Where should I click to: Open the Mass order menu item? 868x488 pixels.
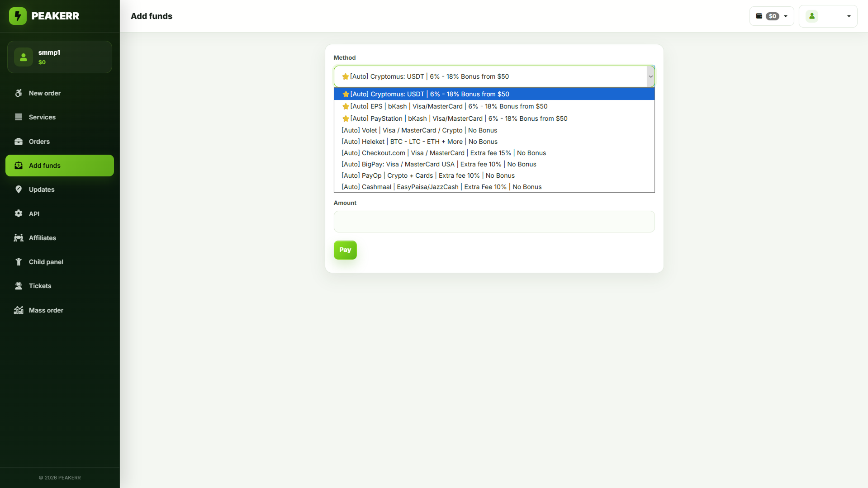(60, 310)
